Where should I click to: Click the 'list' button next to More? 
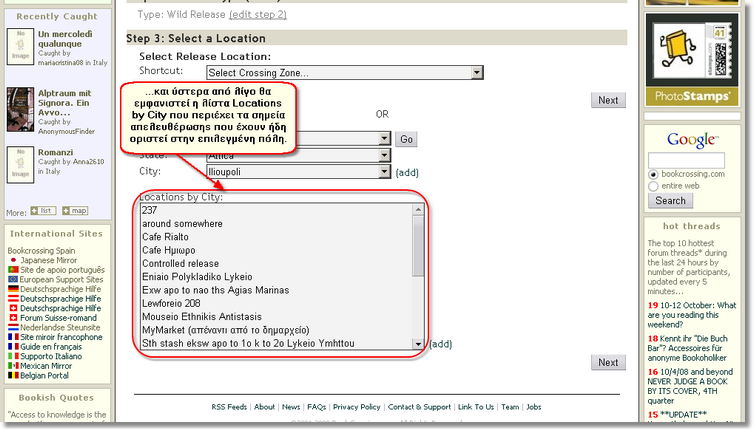tap(43, 211)
